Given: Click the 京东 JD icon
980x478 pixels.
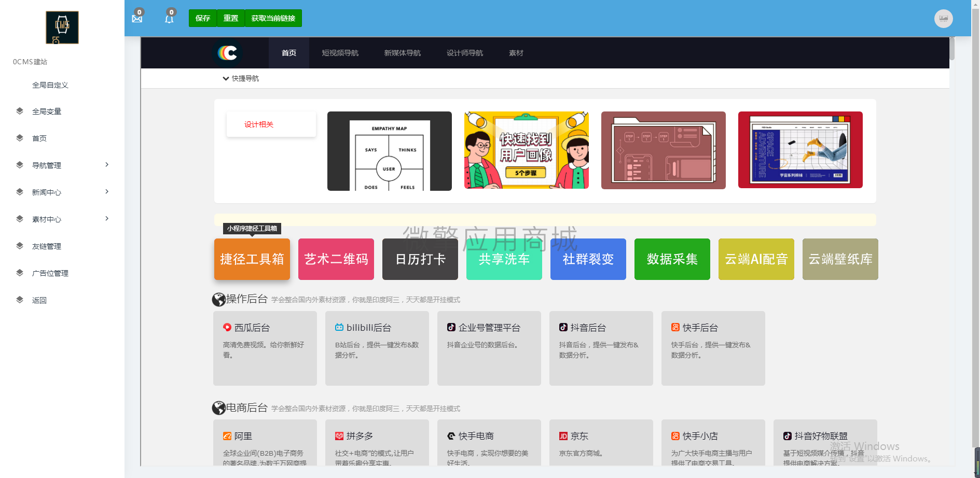Looking at the screenshot, I should point(563,436).
